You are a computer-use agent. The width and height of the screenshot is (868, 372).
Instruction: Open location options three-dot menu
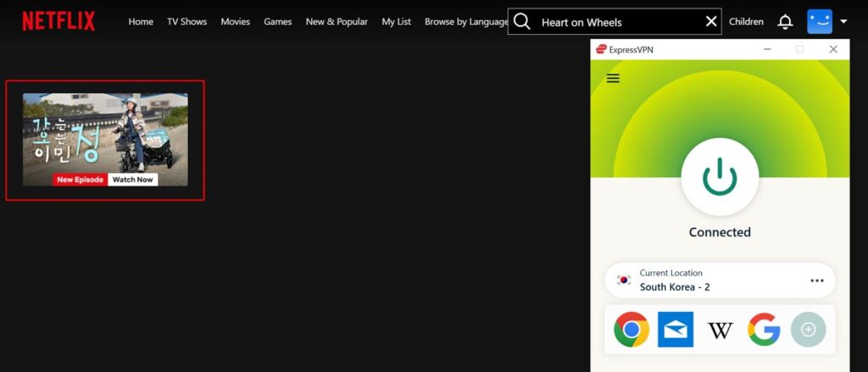(x=817, y=280)
